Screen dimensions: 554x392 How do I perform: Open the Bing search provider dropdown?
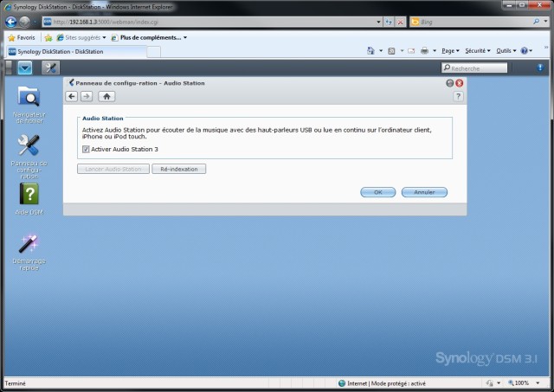(545, 22)
